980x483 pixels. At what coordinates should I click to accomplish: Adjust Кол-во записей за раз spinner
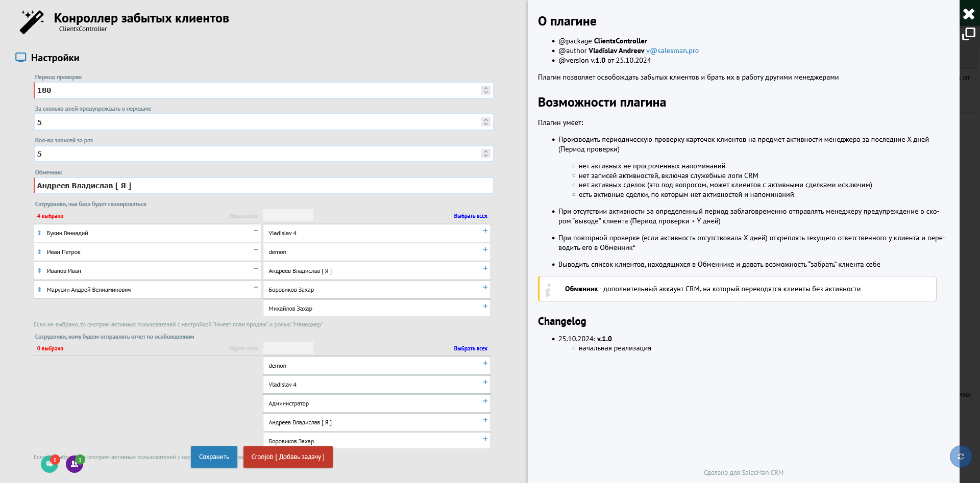click(486, 154)
